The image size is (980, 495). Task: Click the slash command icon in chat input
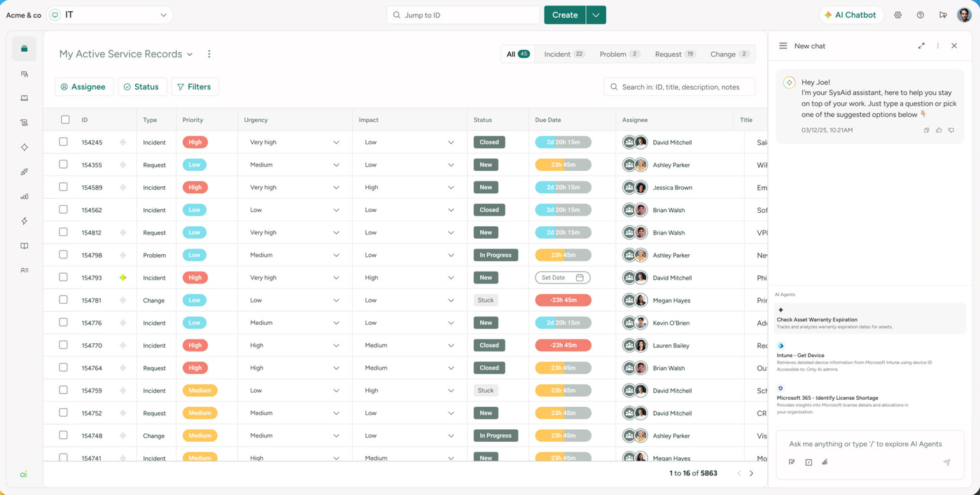click(808, 462)
